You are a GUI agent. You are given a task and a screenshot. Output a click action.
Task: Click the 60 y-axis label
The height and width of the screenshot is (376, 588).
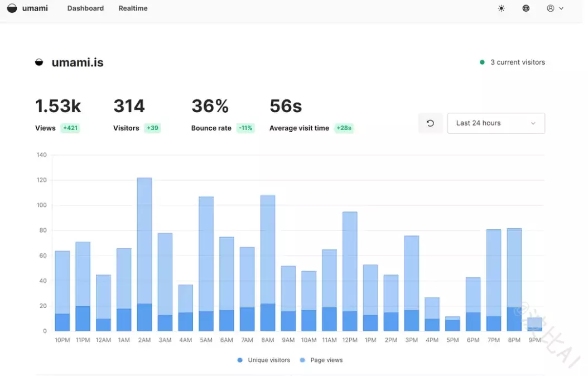pos(43,256)
